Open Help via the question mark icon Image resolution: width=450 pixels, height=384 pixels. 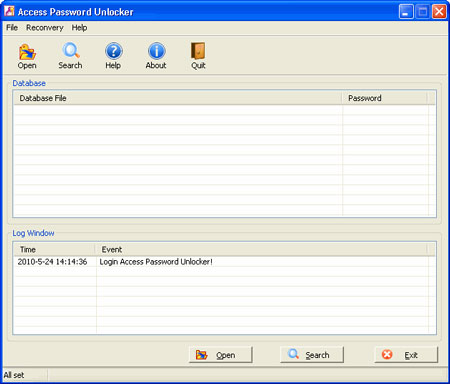pyautogui.click(x=114, y=51)
